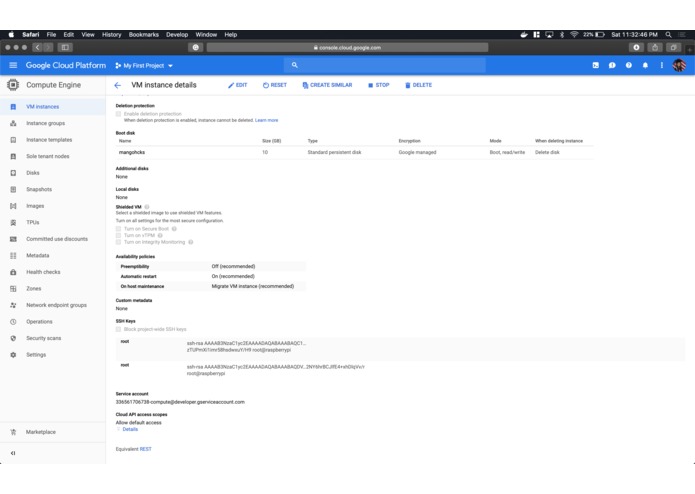Expand Cloud API access scopes Details

coord(130,429)
